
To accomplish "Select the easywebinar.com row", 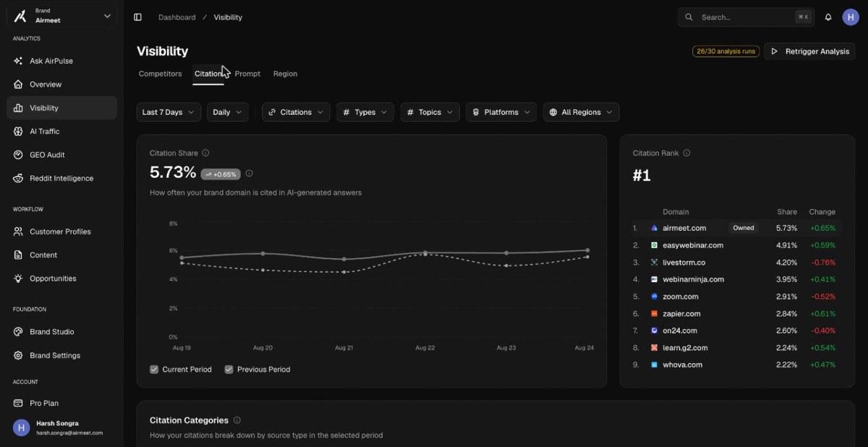I will click(x=737, y=245).
